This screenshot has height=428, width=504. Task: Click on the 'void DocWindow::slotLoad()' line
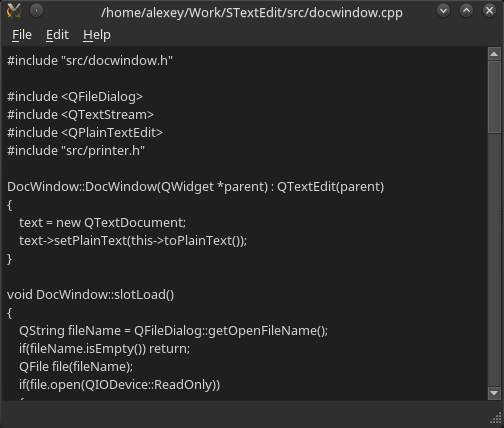(91, 295)
